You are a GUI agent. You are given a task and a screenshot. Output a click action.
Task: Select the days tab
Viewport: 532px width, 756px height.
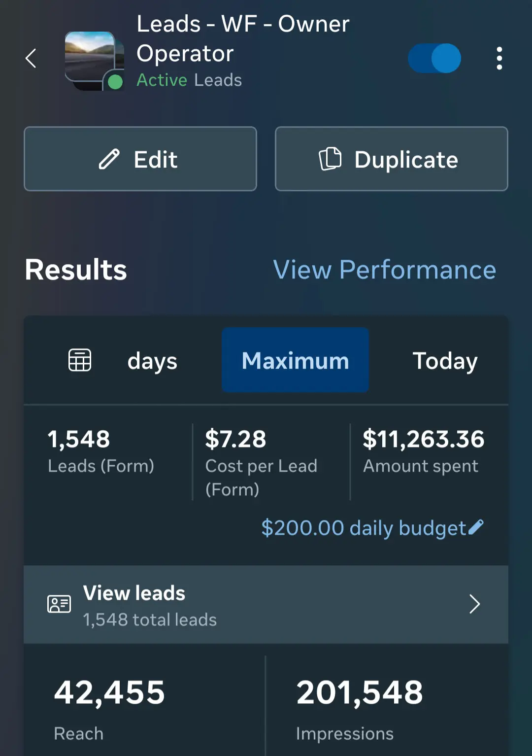point(152,361)
